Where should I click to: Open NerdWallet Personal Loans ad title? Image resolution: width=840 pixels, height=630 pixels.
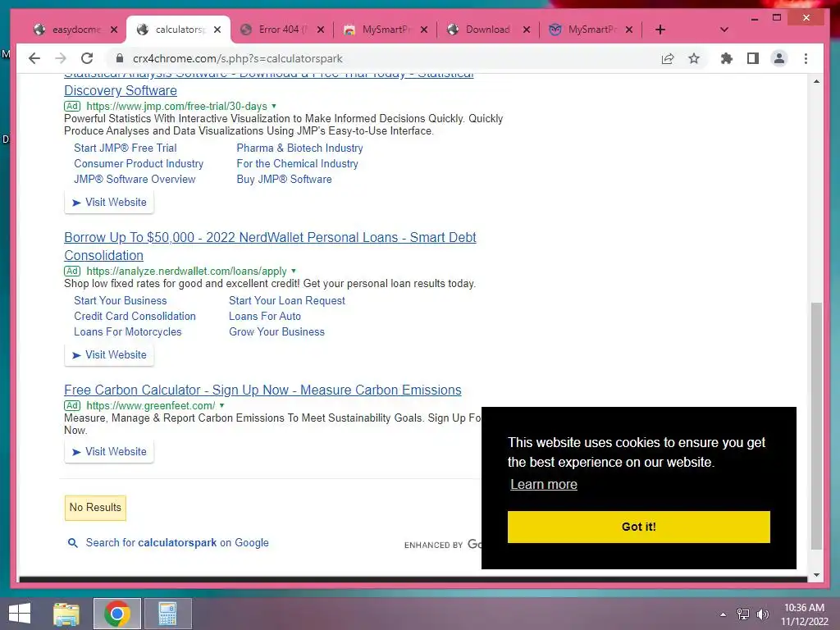coord(270,246)
